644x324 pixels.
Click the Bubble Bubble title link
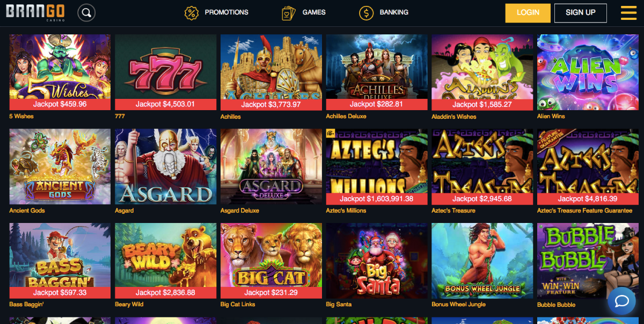point(556,305)
